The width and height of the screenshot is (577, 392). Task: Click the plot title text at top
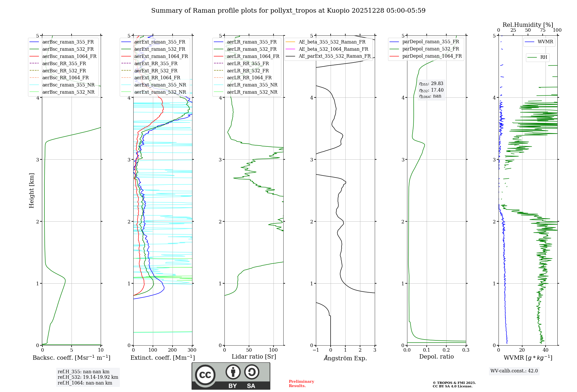(288, 11)
